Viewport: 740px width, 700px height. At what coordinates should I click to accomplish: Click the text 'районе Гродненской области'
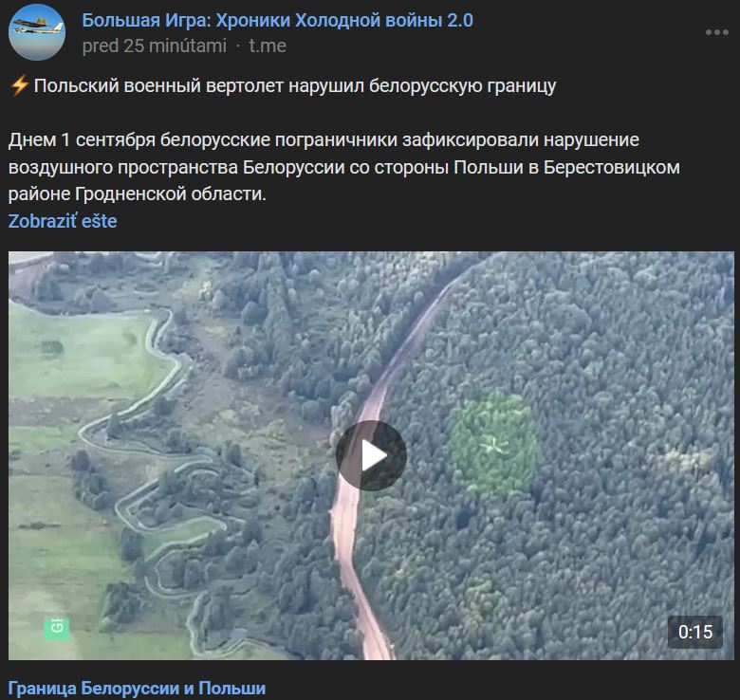tap(138, 194)
